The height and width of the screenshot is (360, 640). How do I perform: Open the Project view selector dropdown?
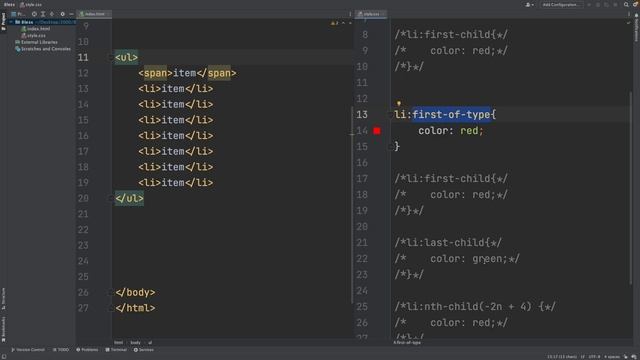coord(19,14)
